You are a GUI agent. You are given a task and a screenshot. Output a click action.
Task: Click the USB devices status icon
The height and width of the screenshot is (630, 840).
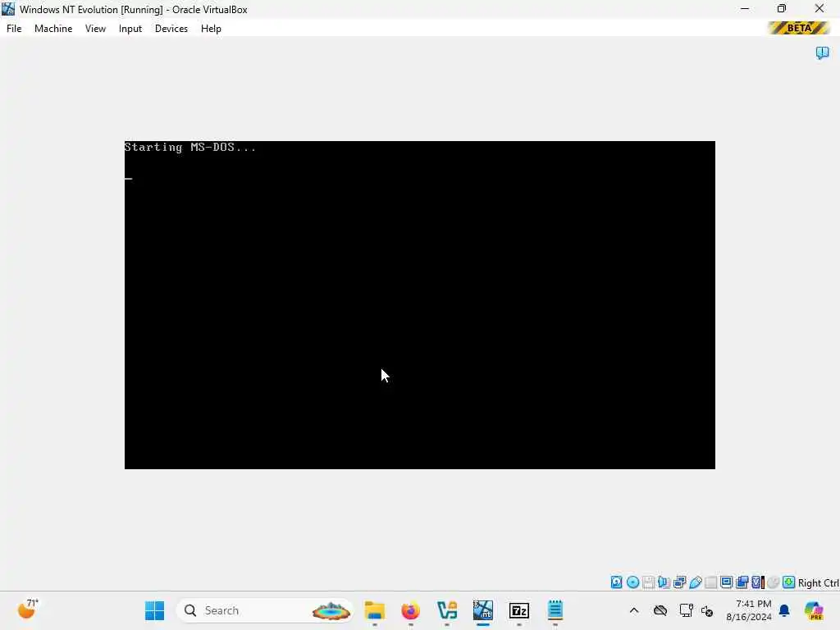[696, 582]
